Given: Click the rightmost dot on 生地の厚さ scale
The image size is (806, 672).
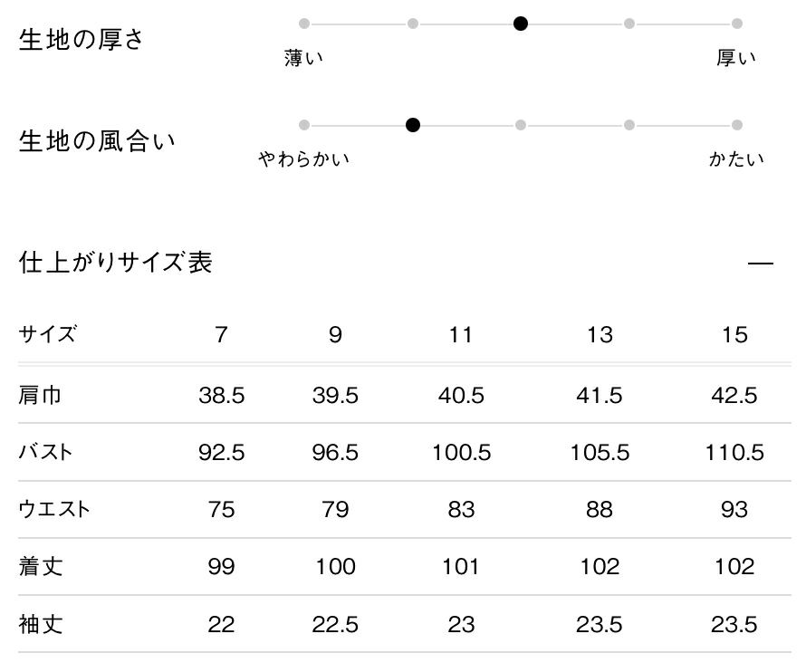Looking at the screenshot, I should click(737, 24).
